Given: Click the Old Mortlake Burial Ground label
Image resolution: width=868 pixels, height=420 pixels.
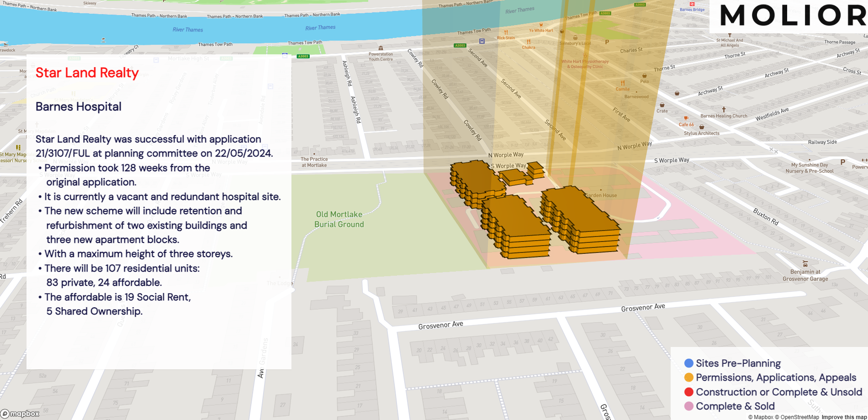Looking at the screenshot, I should click(x=339, y=220).
